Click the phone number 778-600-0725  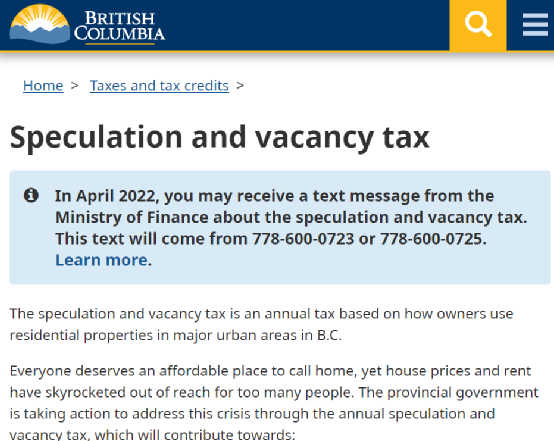point(431,239)
